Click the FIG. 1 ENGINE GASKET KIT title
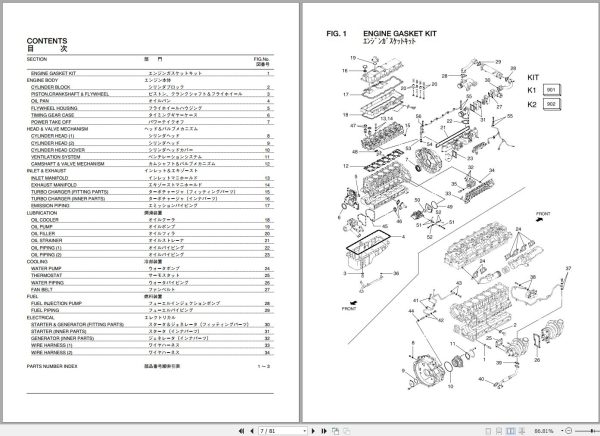Image resolution: width=600 pixels, height=436 pixels. [382, 34]
